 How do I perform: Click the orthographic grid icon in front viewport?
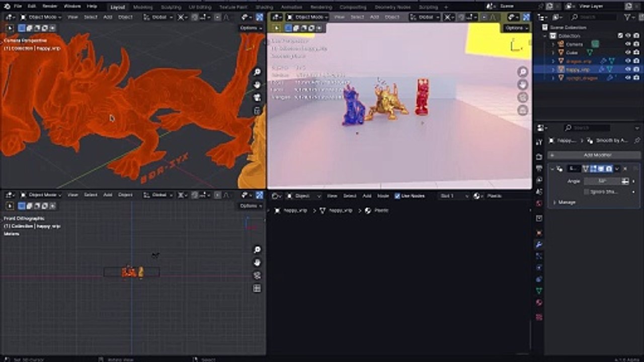click(257, 288)
